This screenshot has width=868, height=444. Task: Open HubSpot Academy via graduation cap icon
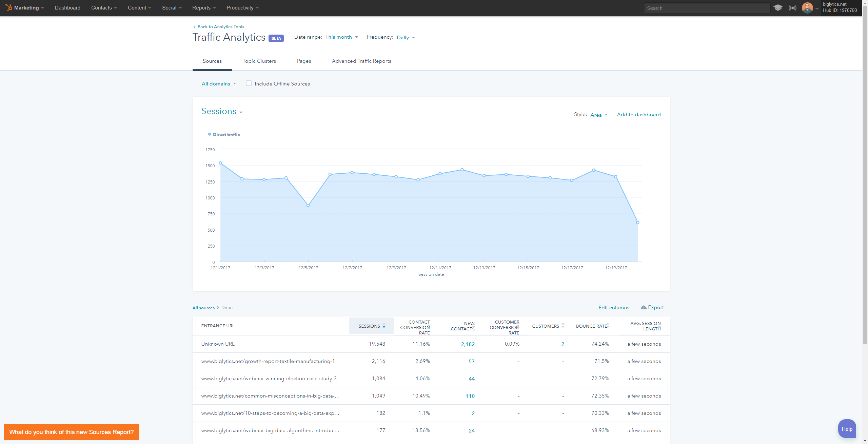(x=778, y=7)
